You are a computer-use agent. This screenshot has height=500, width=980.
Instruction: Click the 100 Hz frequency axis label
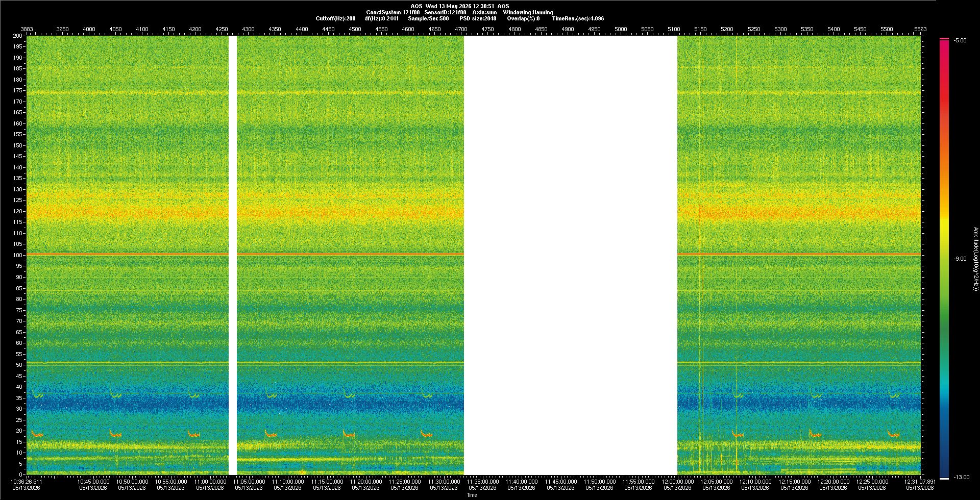click(18, 255)
